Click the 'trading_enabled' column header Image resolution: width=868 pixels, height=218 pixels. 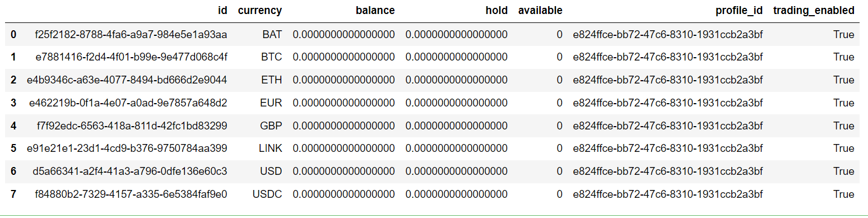pyautogui.click(x=814, y=10)
